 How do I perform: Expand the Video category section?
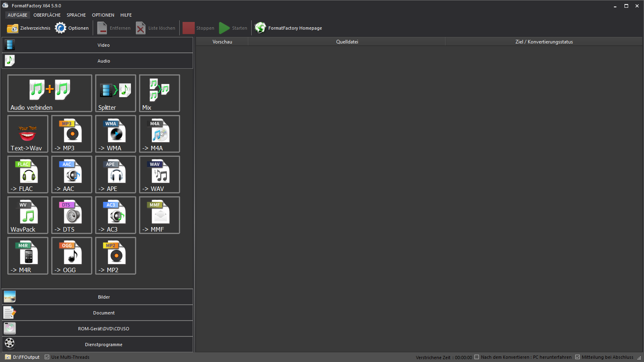98,45
